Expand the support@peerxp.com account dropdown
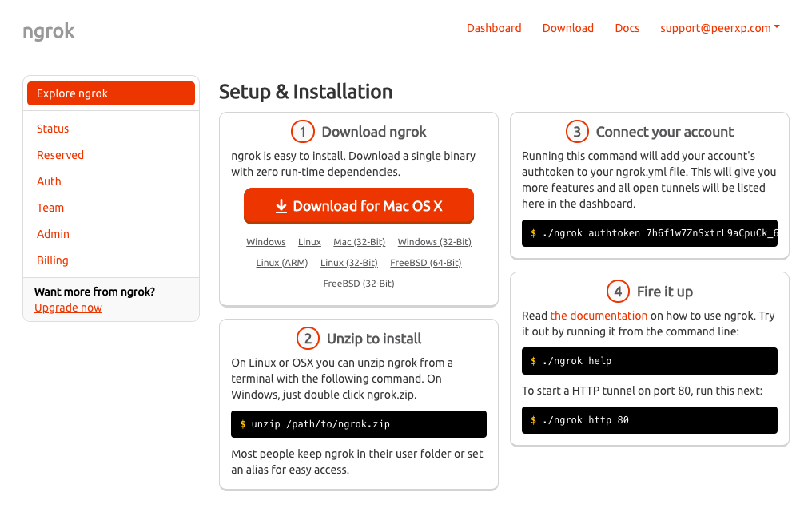The width and height of the screenshot is (812, 516). pyautogui.click(x=719, y=28)
